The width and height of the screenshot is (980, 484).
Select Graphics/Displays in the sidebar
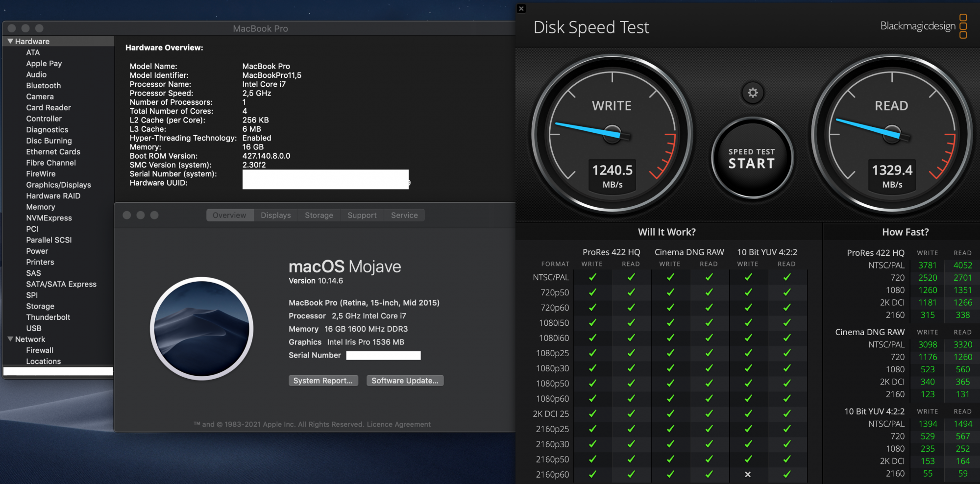coord(58,185)
